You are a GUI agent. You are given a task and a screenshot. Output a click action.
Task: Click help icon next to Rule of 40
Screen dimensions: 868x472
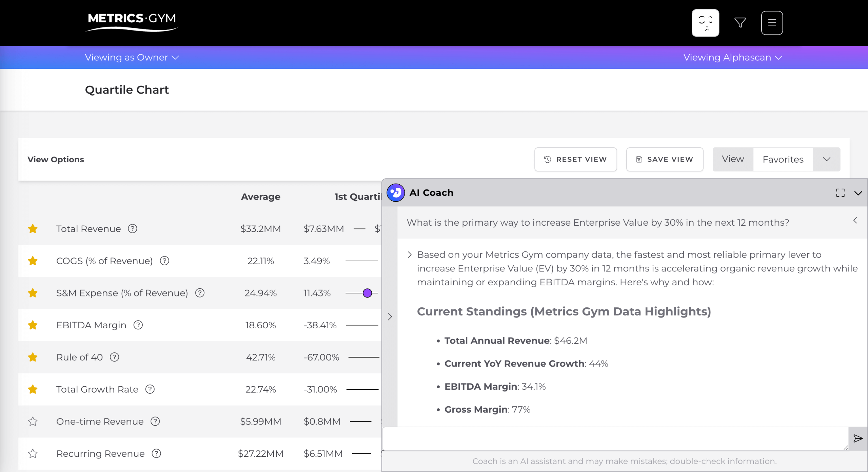click(x=115, y=357)
